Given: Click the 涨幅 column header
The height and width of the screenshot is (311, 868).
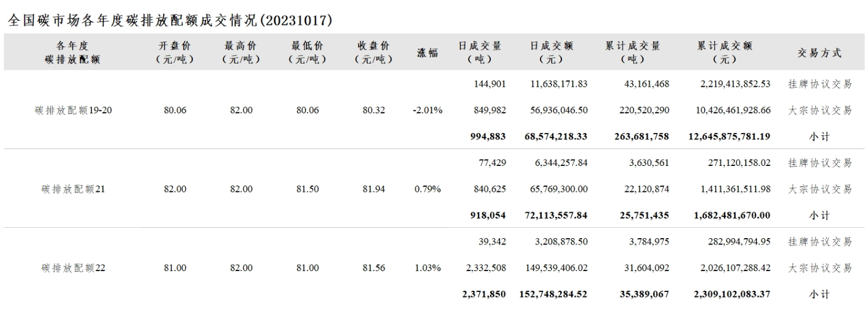Looking at the screenshot, I should 428,53.
